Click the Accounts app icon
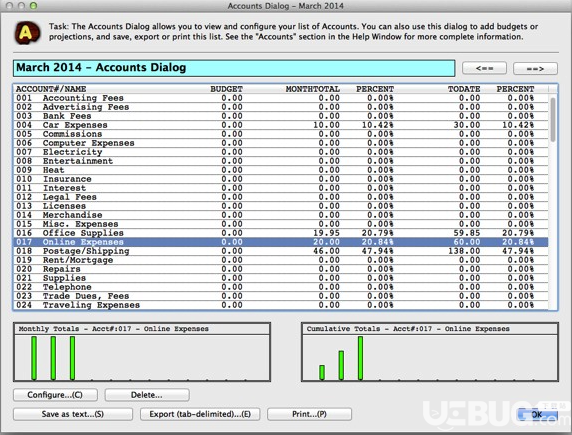Screen dimensions: 572x435 (x=27, y=33)
